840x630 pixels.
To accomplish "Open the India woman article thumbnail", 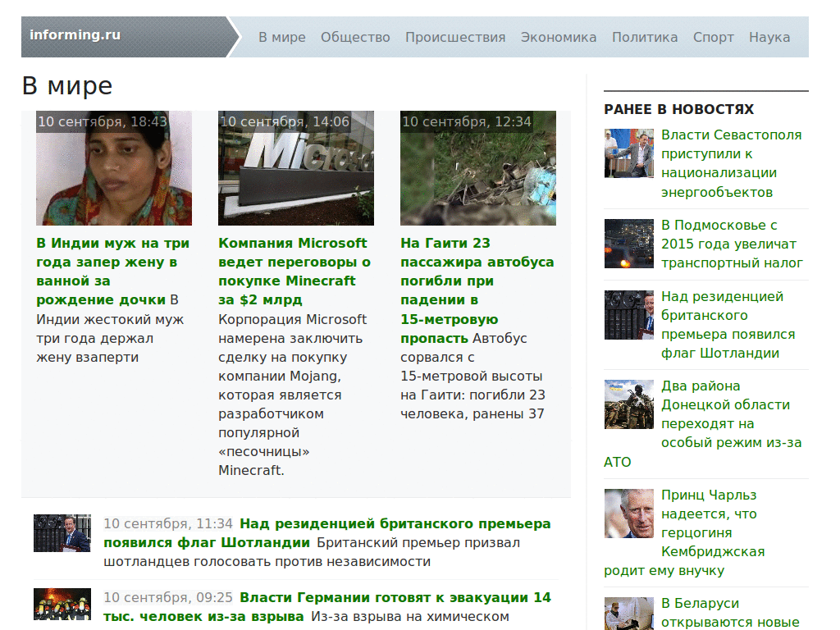I will pos(114,168).
